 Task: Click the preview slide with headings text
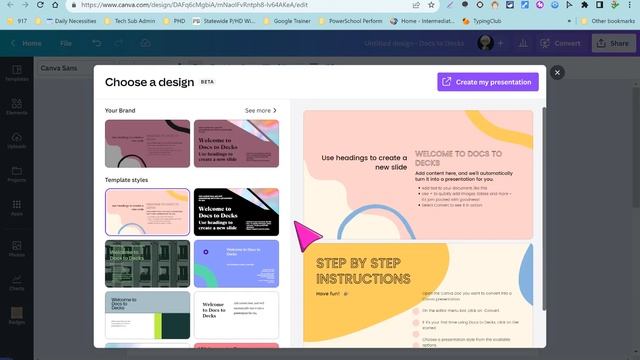pyautogui.click(x=418, y=175)
